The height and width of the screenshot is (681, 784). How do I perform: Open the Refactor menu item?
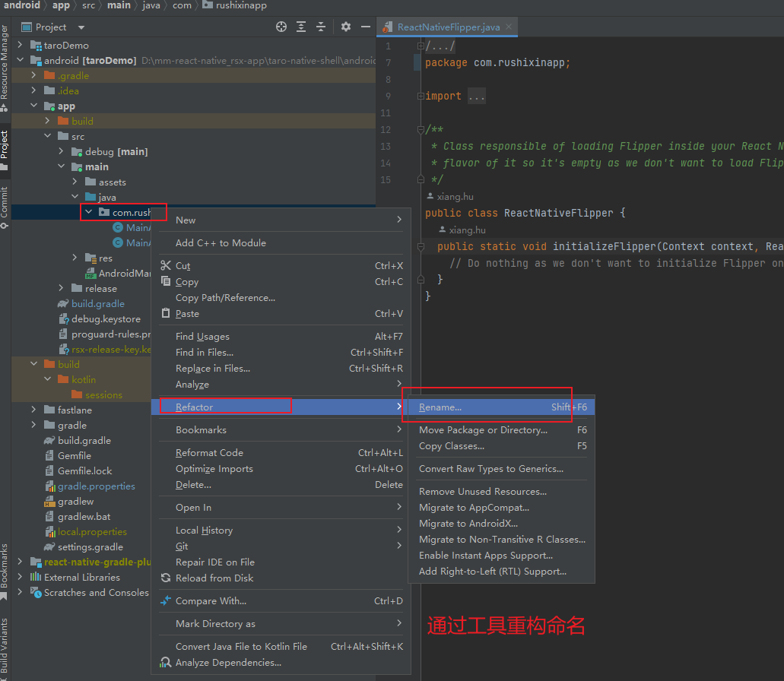[281, 407]
